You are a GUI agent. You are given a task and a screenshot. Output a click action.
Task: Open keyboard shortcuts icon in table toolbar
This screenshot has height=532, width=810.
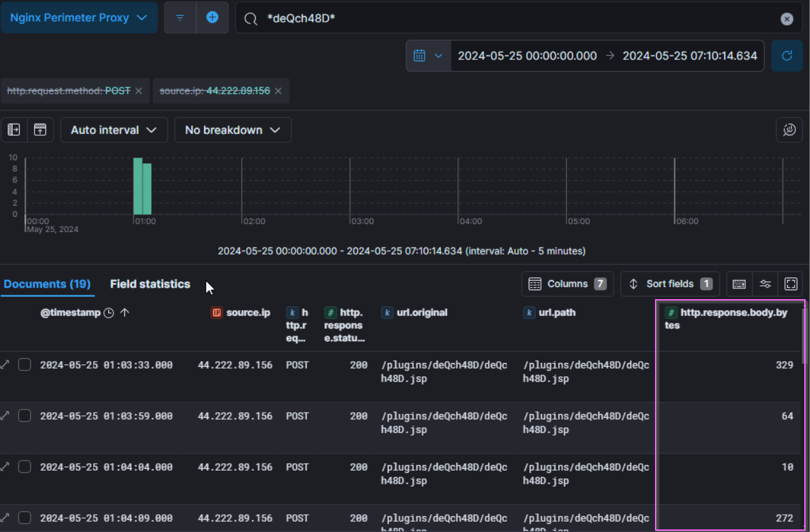click(739, 284)
